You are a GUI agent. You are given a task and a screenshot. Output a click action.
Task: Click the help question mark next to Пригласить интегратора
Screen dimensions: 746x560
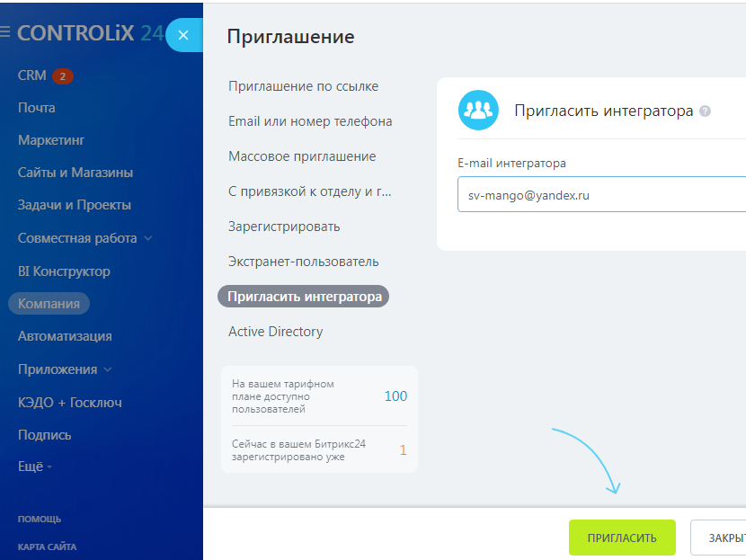[x=705, y=111]
